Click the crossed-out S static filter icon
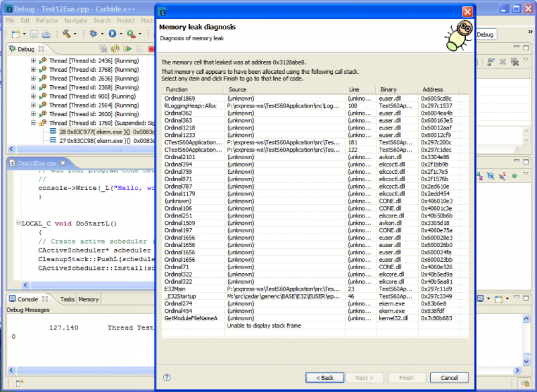Image resolution: width=537 pixels, height=392 pixels. pos(502,176)
